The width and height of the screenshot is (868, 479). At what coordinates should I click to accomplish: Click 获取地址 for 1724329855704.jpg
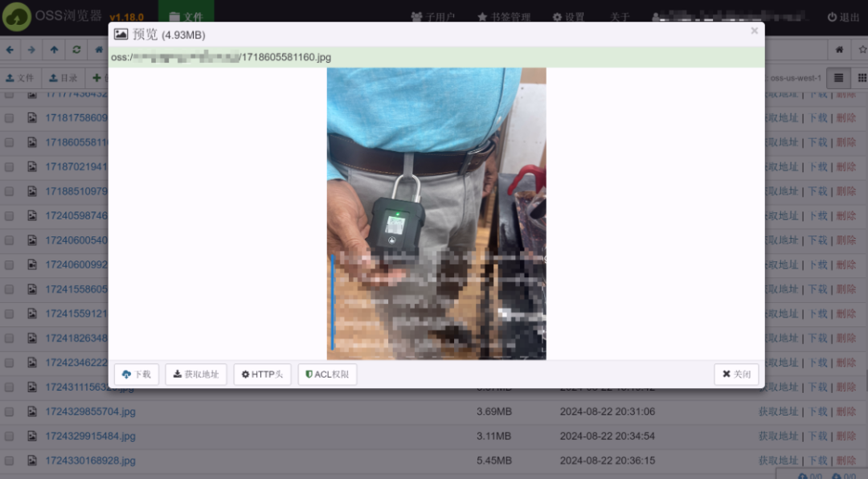[x=778, y=411]
